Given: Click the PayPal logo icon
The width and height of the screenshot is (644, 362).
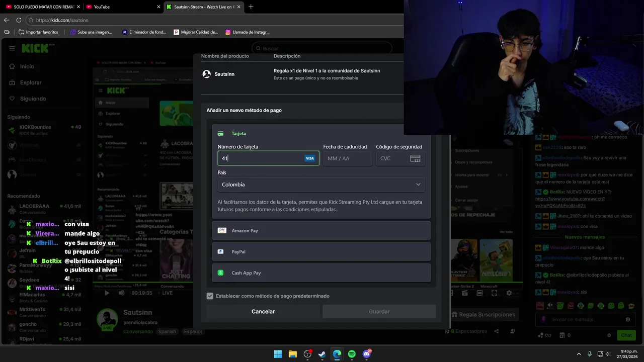Looking at the screenshot, I should 220,251.
